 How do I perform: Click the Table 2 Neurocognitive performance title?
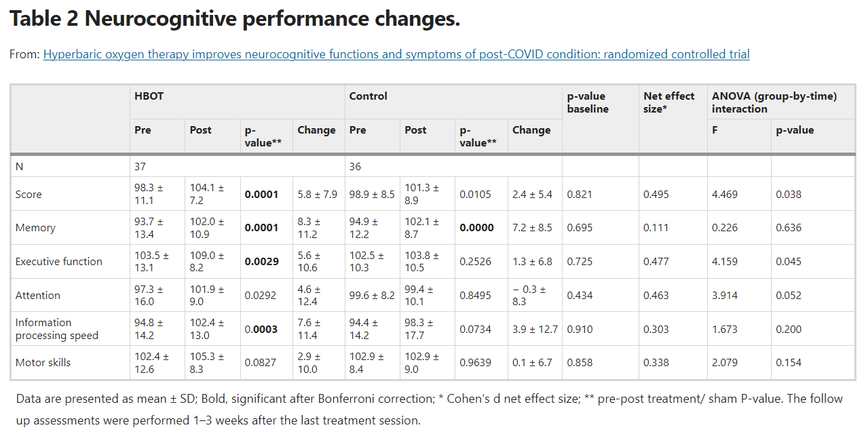tap(235, 19)
